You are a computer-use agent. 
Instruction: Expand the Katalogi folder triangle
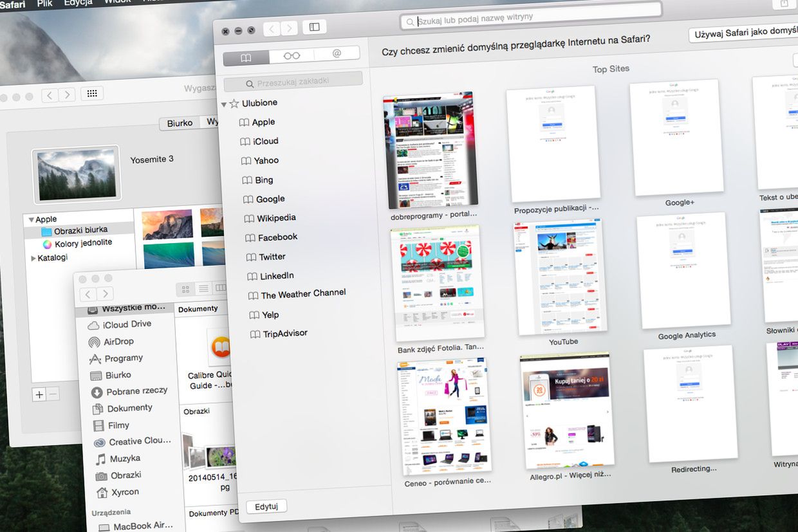pyautogui.click(x=34, y=258)
